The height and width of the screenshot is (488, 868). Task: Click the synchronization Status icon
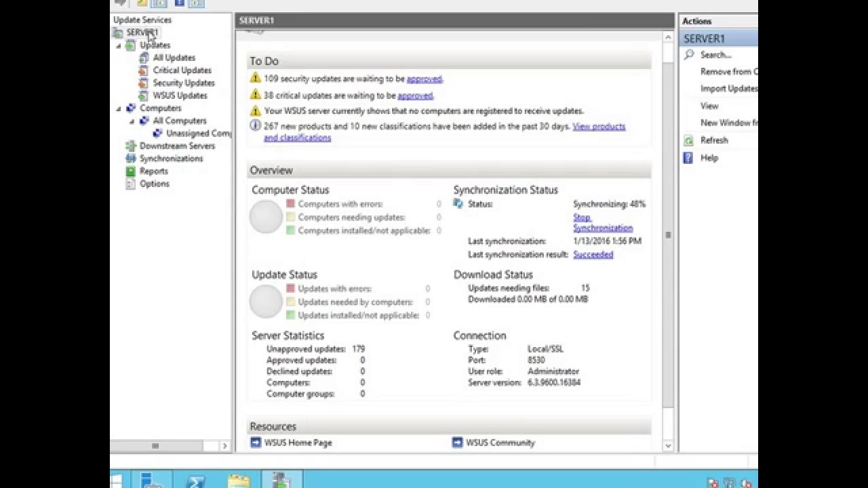[x=458, y=203]
